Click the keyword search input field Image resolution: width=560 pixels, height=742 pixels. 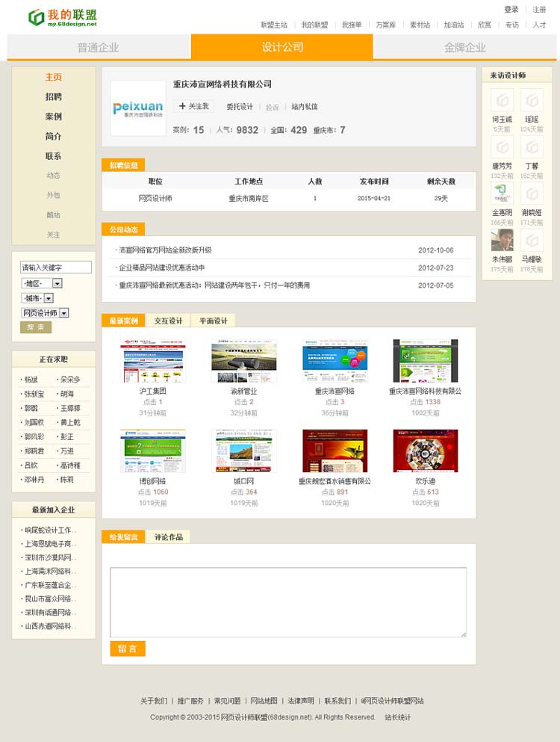(x=56, y=268)
